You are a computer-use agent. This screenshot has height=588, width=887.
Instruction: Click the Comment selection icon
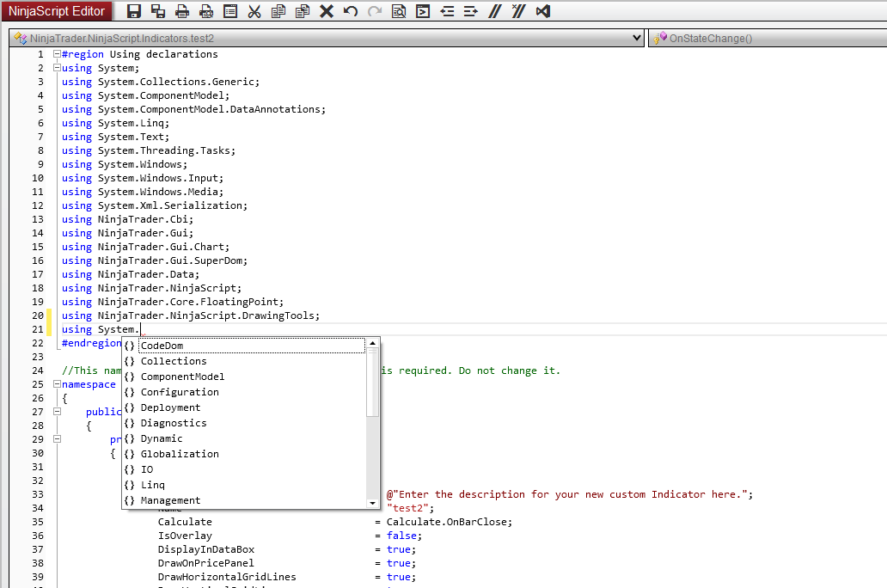[495, 11]
